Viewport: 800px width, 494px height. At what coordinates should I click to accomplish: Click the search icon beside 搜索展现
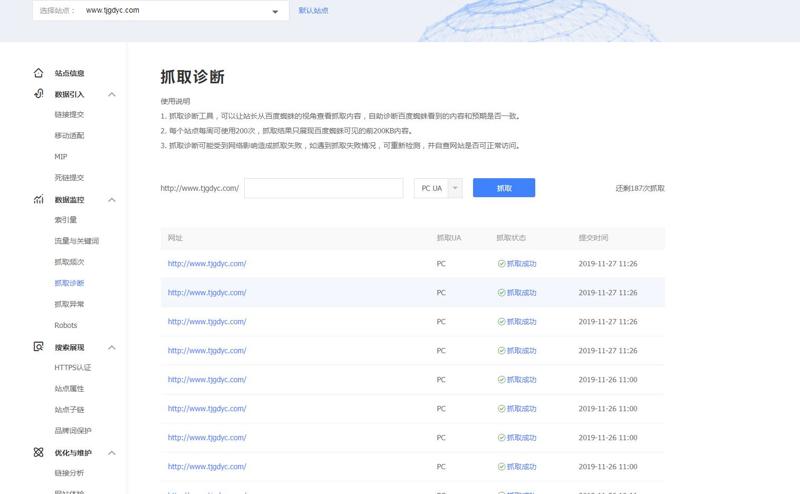(38, 347)
